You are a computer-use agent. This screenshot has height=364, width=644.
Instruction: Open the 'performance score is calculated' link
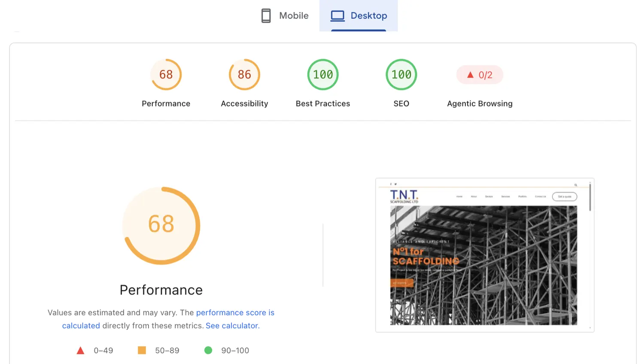pos(168,319)
